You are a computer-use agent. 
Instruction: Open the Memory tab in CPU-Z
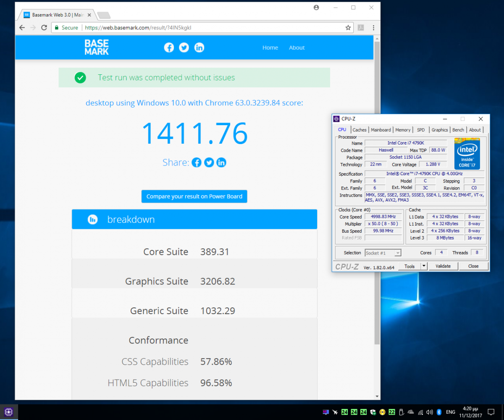403,130
